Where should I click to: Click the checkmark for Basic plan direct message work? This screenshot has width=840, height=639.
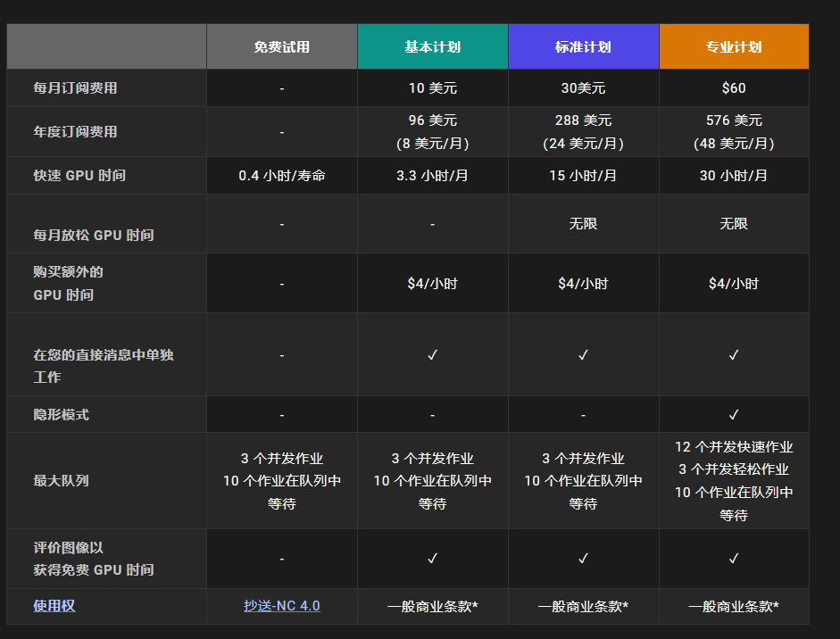pyautogui.click(x=432, y=355)
